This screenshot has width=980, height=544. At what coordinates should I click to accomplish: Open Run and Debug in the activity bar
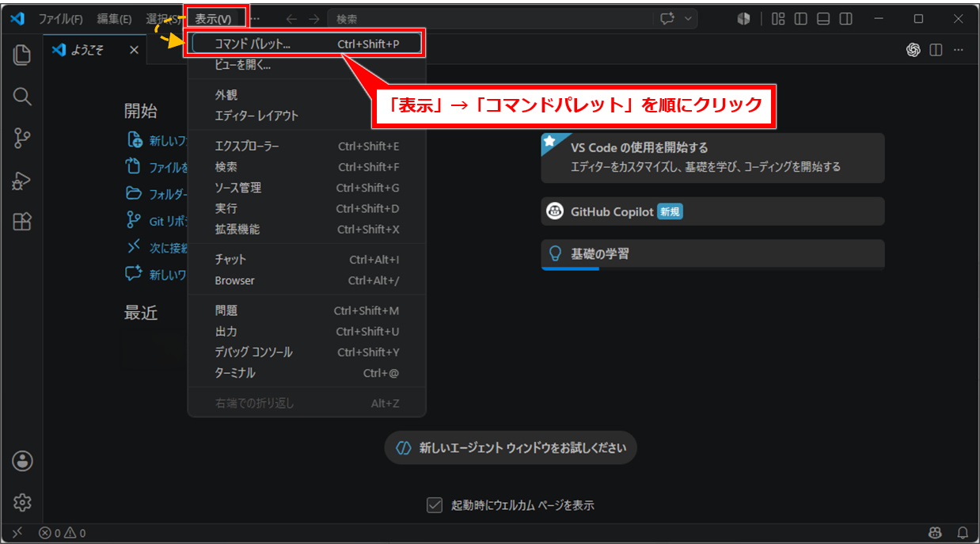point(22,181)
